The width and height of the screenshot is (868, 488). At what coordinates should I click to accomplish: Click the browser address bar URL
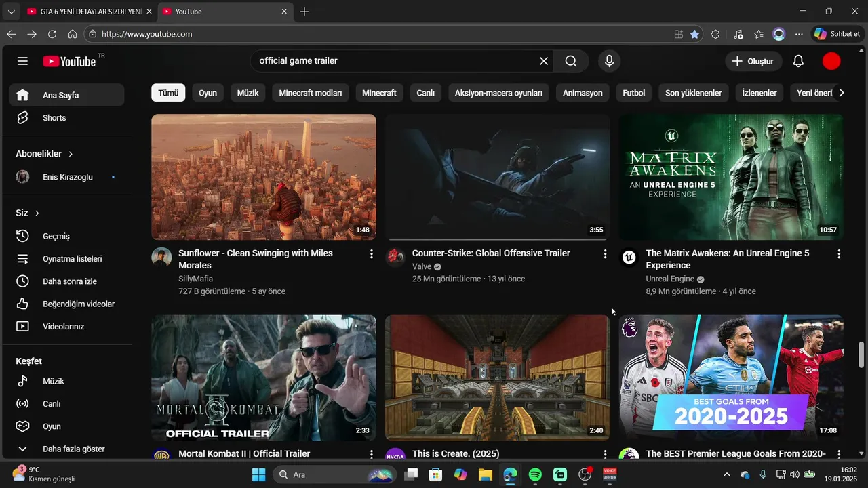146,34
